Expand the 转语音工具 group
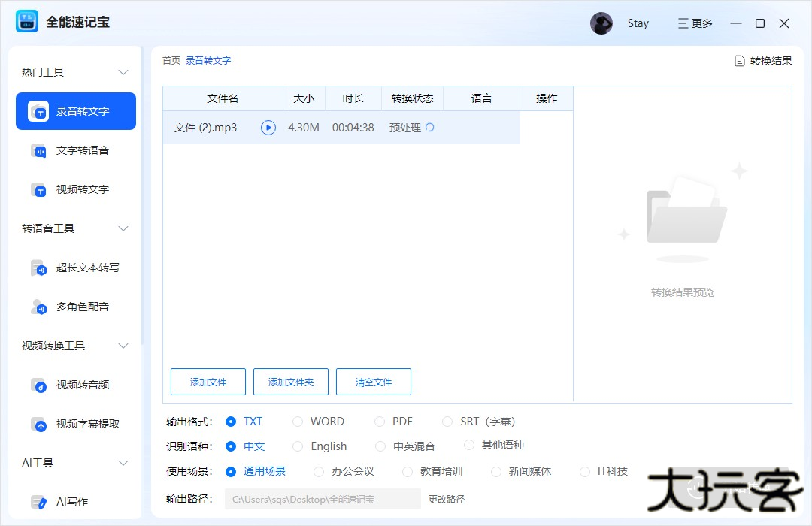812x526 pixels. (x=124, y=228)
